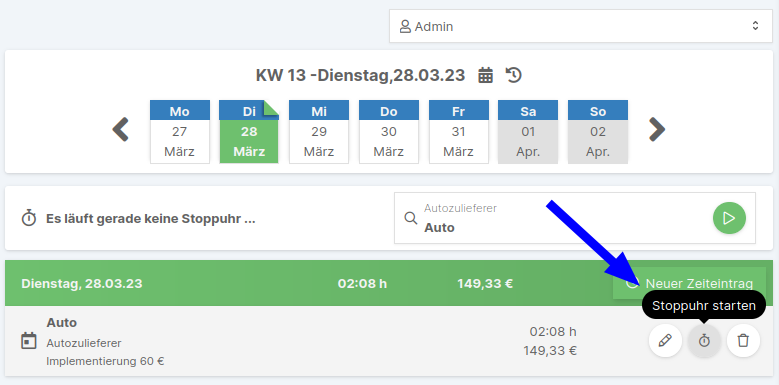The height and width of the screenshot is (385, 779).
Task: Click the history clock icon beside date
Action: 514,76
